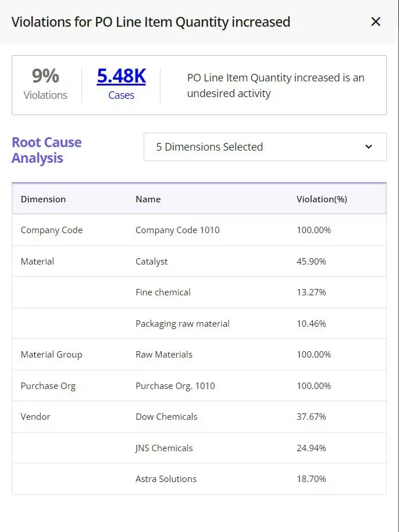
Task: Click the 9% Violations figure
Action: point(45,76)
